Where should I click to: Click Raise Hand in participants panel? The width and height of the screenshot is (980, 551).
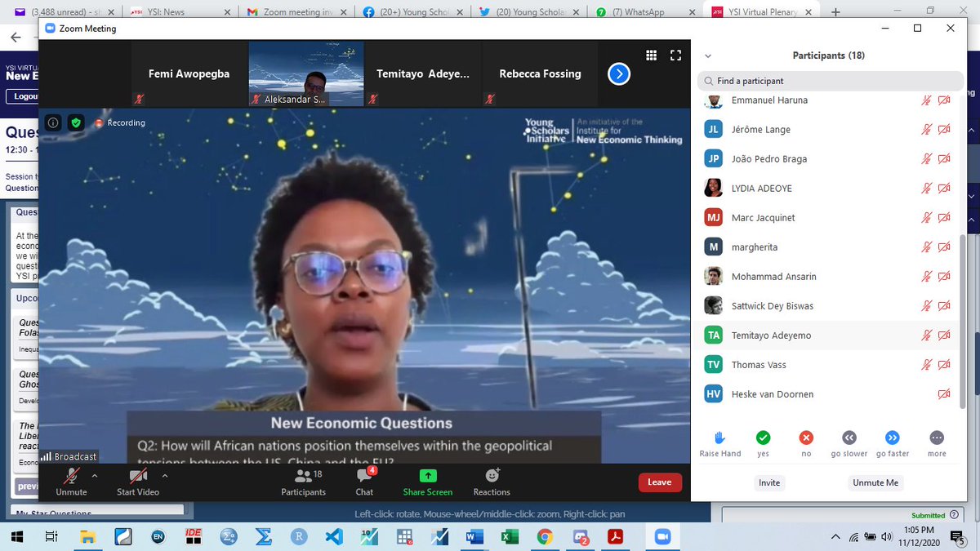tap(720, 444)
